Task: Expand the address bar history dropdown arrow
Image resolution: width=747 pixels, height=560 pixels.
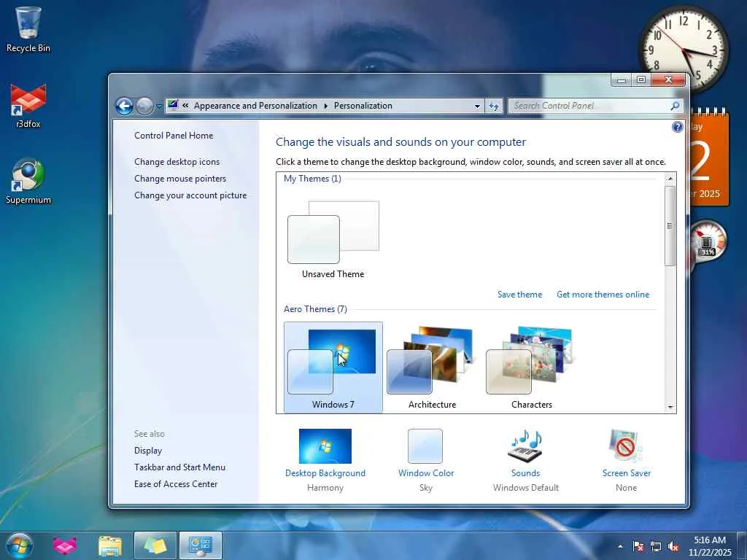Action: [x=477, y=106]
